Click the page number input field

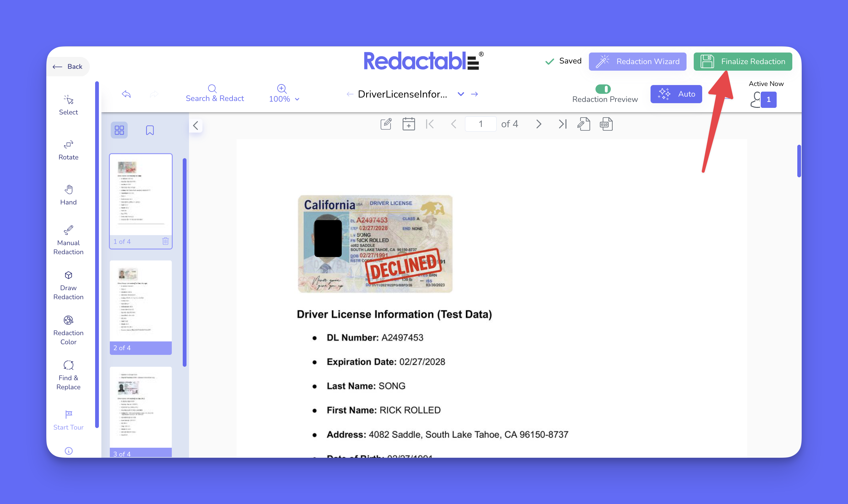pyautogui.click(x=480, y=124)
